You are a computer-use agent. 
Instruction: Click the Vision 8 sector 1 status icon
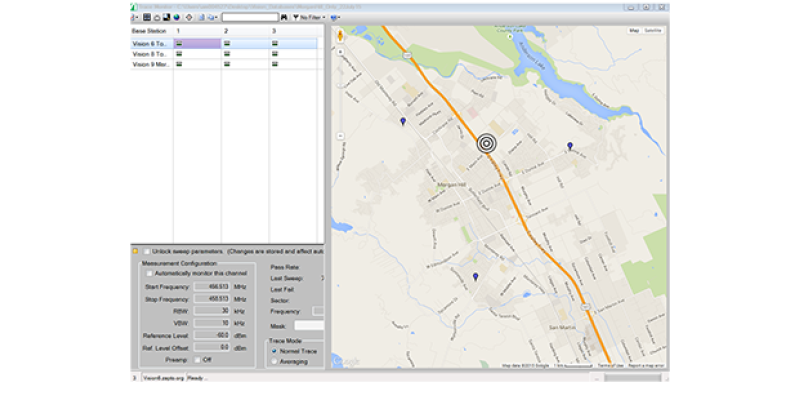179,54
